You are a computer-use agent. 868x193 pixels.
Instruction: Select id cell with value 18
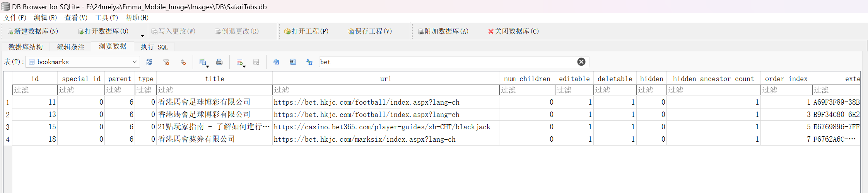(35, 139)
